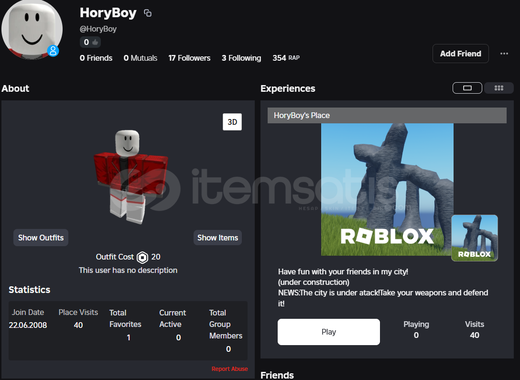Click the Statistics heading

29,290
